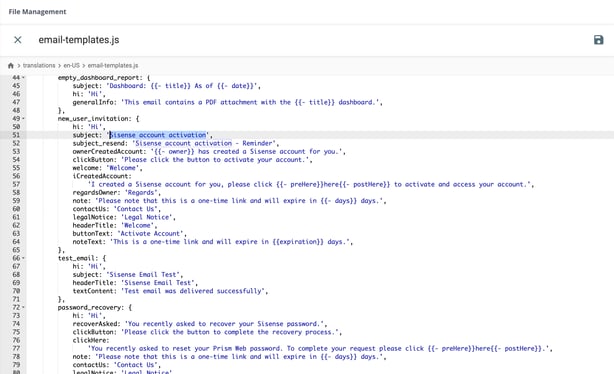Click the 'Dashboard: {{- title}}' subject string
Screen dimensions: 614x374
pos(182,86)
